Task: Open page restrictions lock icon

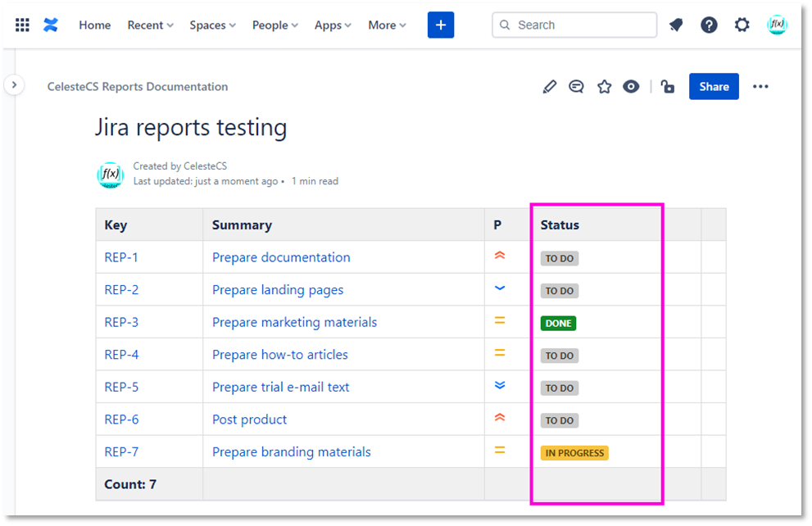Action: pos(668,87)
